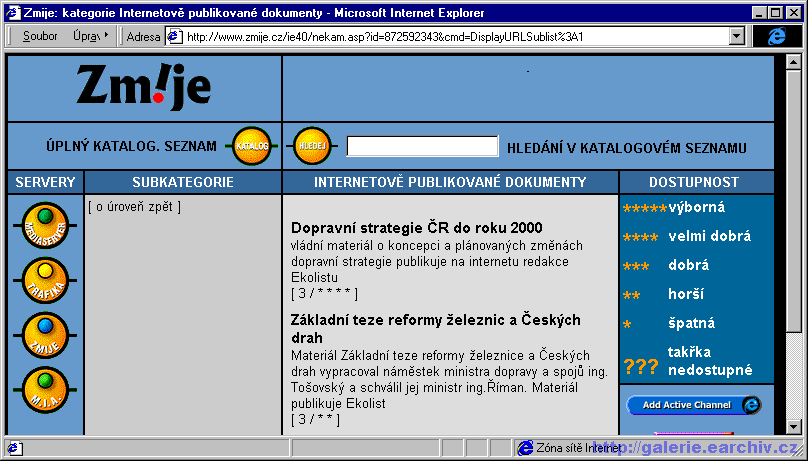Open 'Dopravní strategie ČR do roku 2000' document
Image resolution: width=808 pixels, height=461 pixels.
point(416,228)
